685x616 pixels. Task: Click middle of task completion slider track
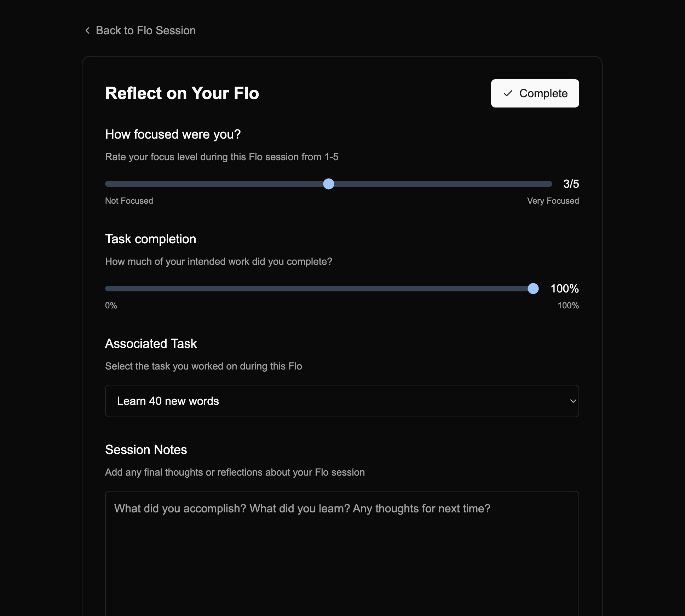pos(319,289)
